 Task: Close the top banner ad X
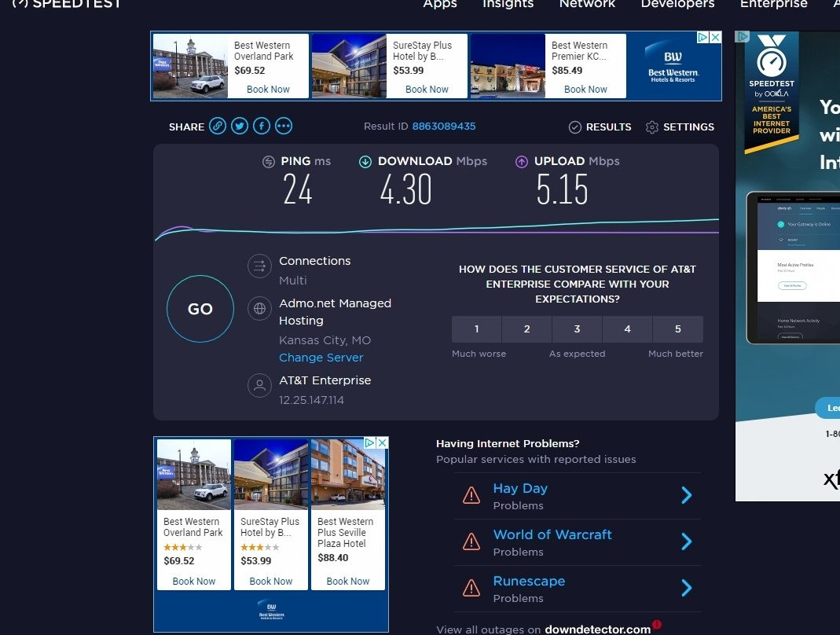coord(715,38)
